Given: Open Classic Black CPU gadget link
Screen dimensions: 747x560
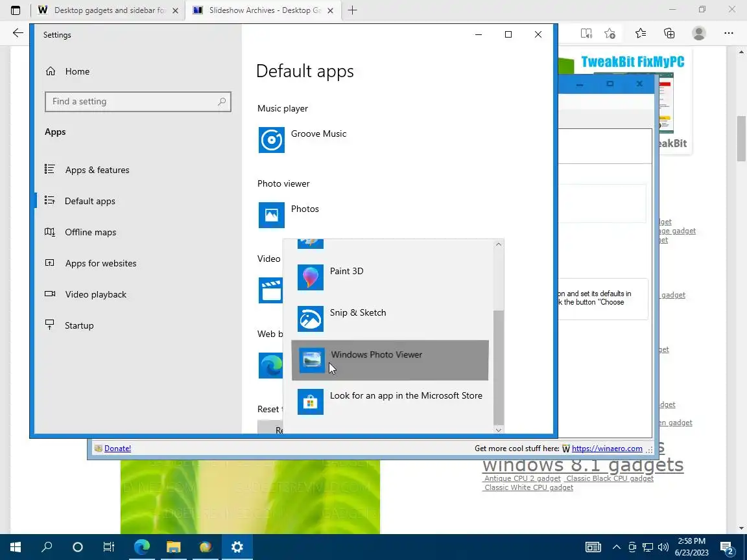Looking at the screenshot, I should (x=610, y=478).
